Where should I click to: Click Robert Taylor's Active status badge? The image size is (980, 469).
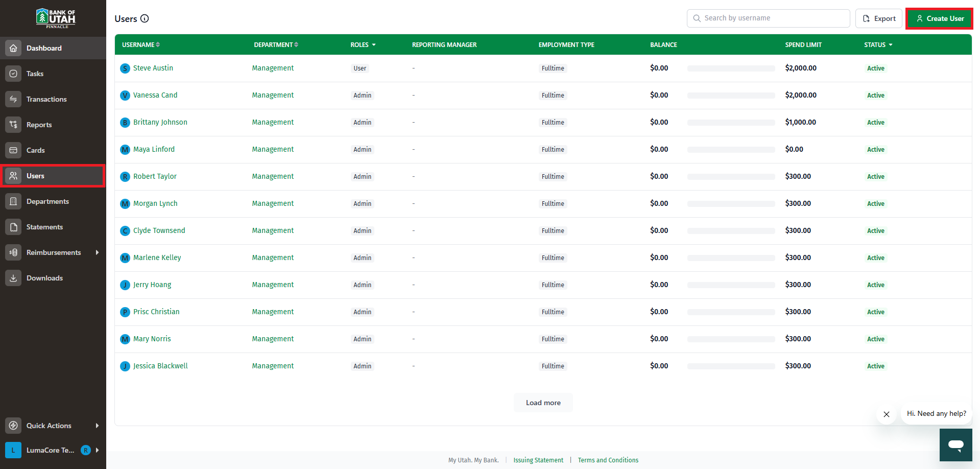[x=875, y=177]
